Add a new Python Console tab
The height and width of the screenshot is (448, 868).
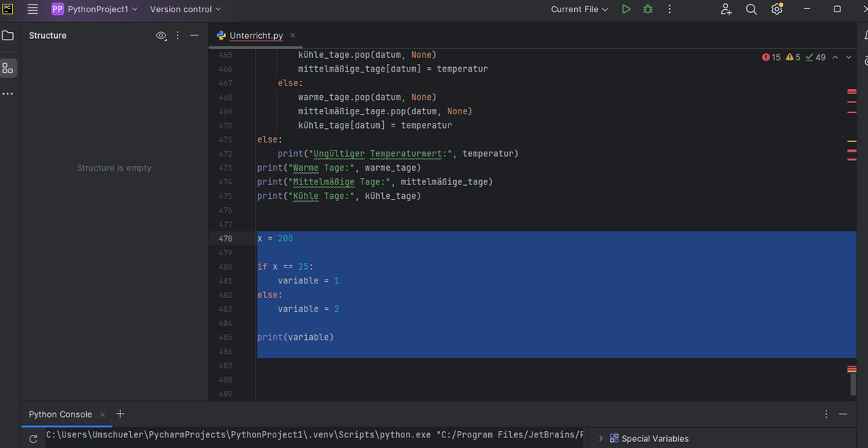pos(120,414)
